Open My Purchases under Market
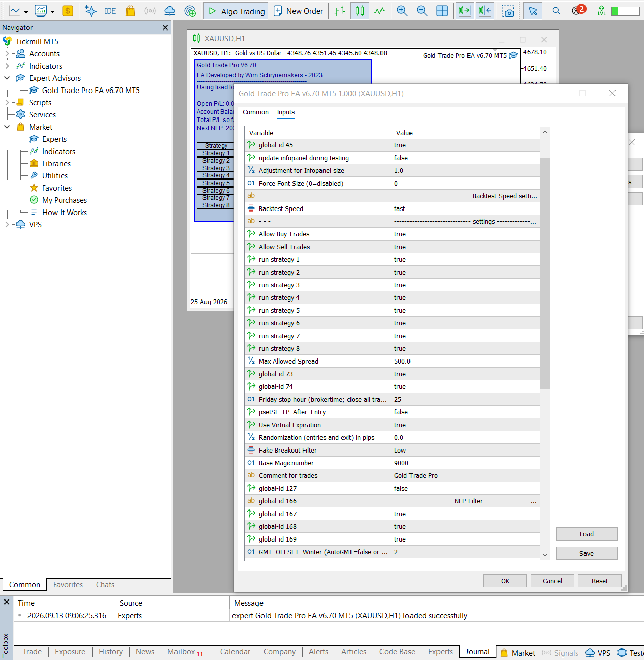 coord(65,200)
